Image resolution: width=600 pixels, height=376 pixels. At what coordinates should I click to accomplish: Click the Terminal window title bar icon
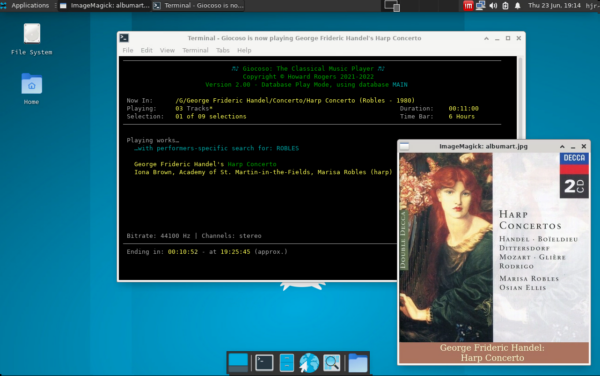click(124, 38)
